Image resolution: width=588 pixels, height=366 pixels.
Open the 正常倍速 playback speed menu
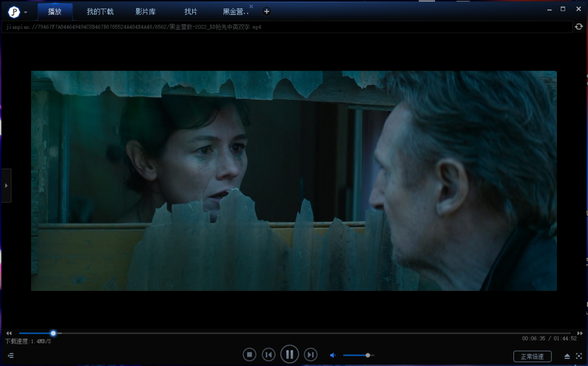(532, 356)
